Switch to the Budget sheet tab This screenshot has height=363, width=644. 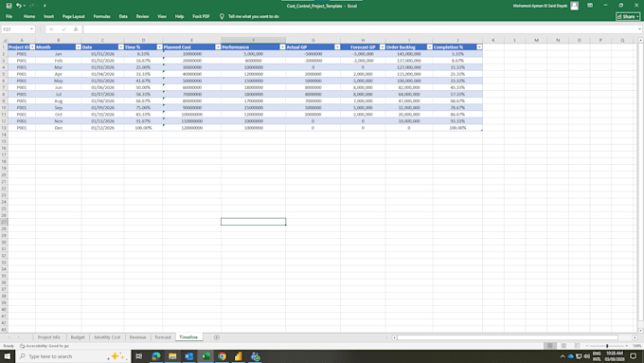tap(78, 337)
